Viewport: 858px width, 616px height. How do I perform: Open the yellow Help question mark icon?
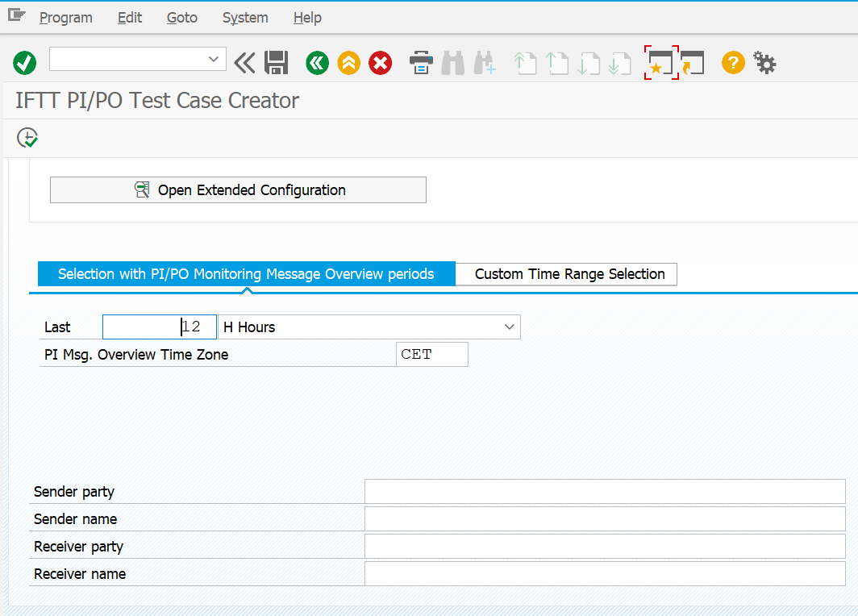[732, 62]
